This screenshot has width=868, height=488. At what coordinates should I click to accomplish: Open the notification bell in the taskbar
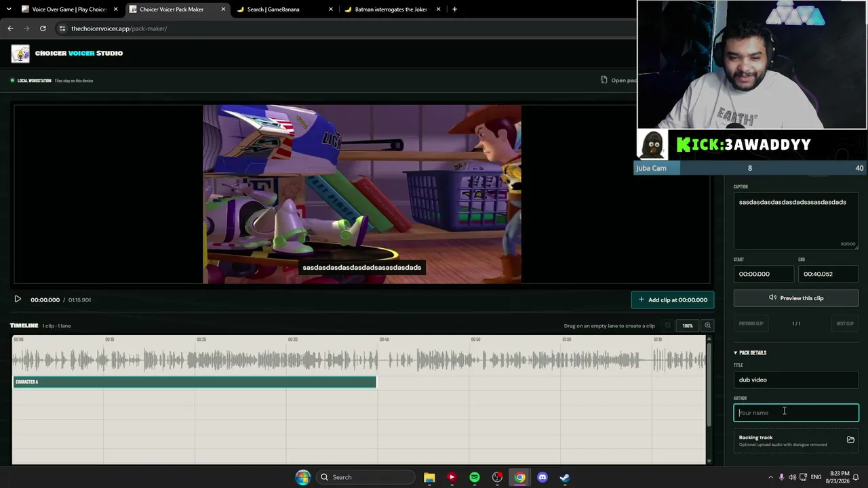pos(857,477)
